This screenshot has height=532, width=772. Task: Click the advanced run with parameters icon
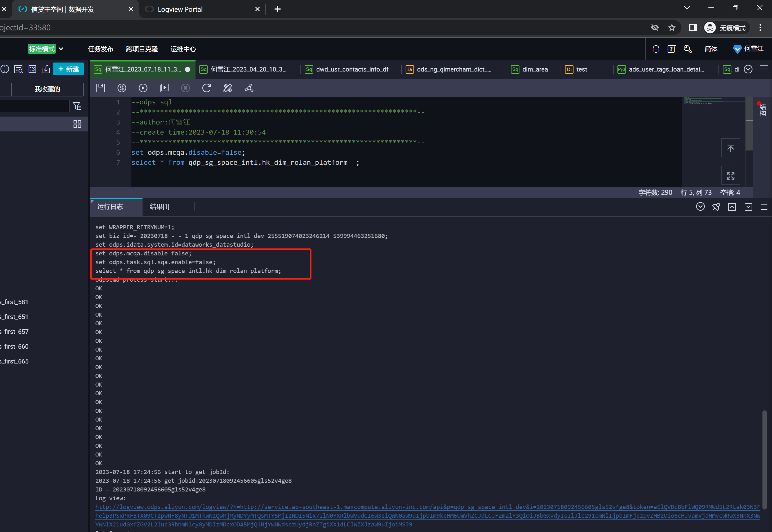[164, 88]
